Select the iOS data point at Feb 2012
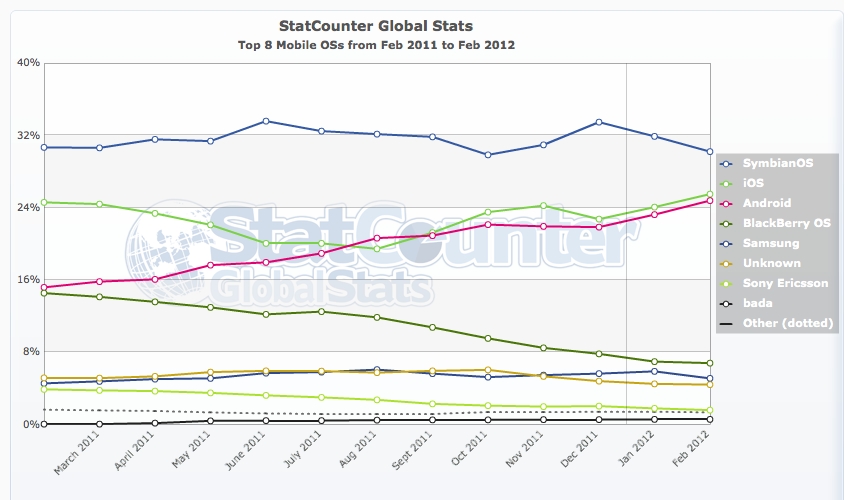Viewport: 854px width, 500px height. point(709,194)
